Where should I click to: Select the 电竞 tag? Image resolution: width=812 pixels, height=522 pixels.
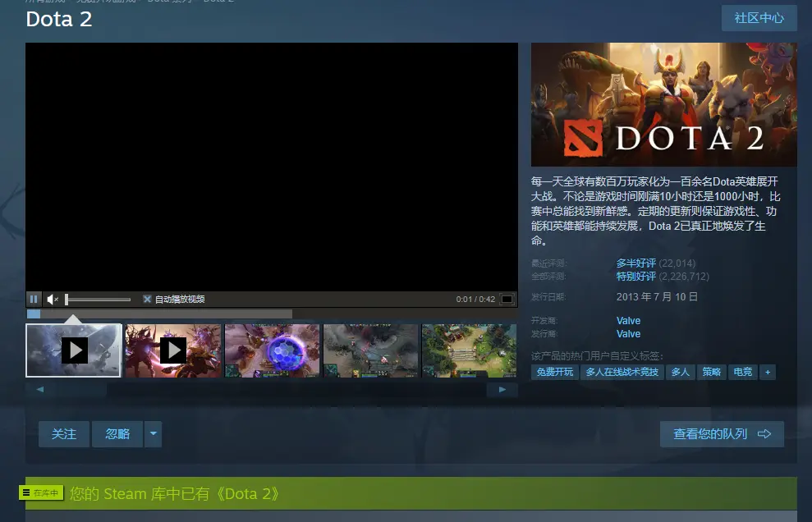pos(742,372)
